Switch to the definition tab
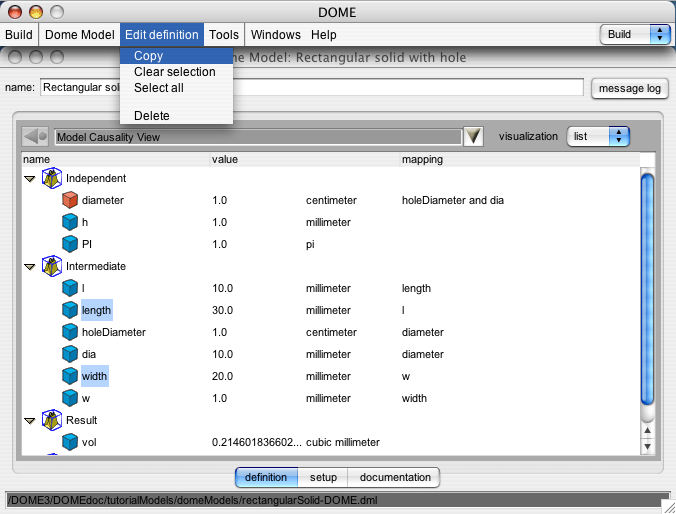The image size is (676, 514). [266, 477]
